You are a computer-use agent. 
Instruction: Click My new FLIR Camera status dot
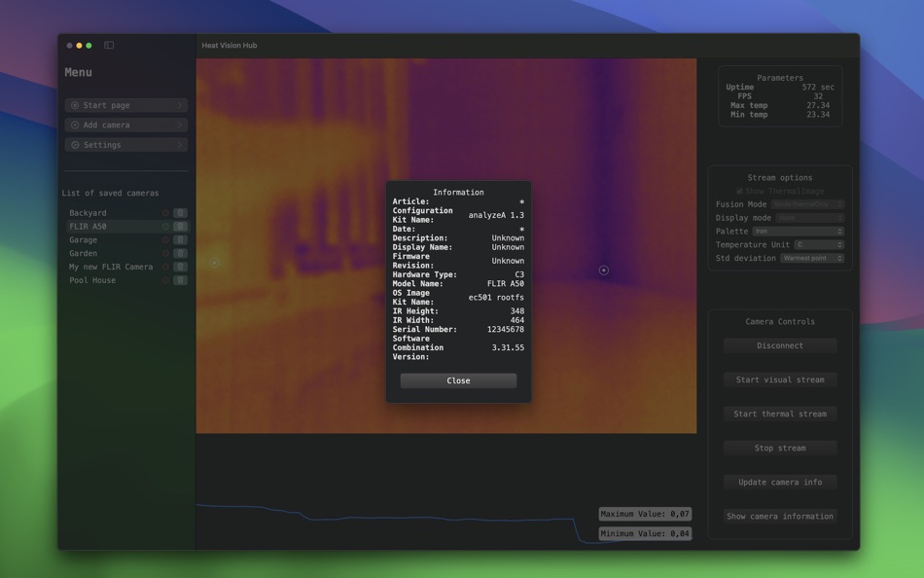click(x=165, y=268)
